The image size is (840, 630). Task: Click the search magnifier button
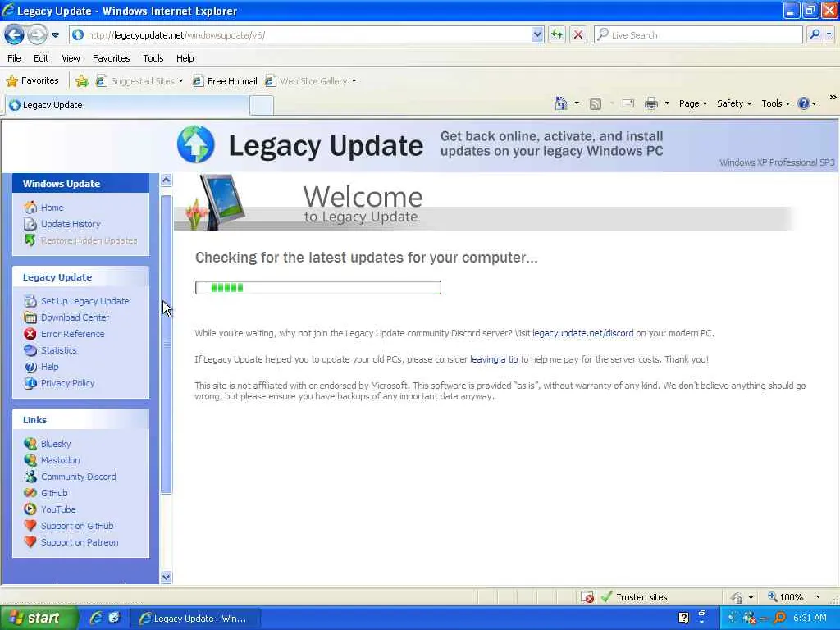(x=815, y=34)
